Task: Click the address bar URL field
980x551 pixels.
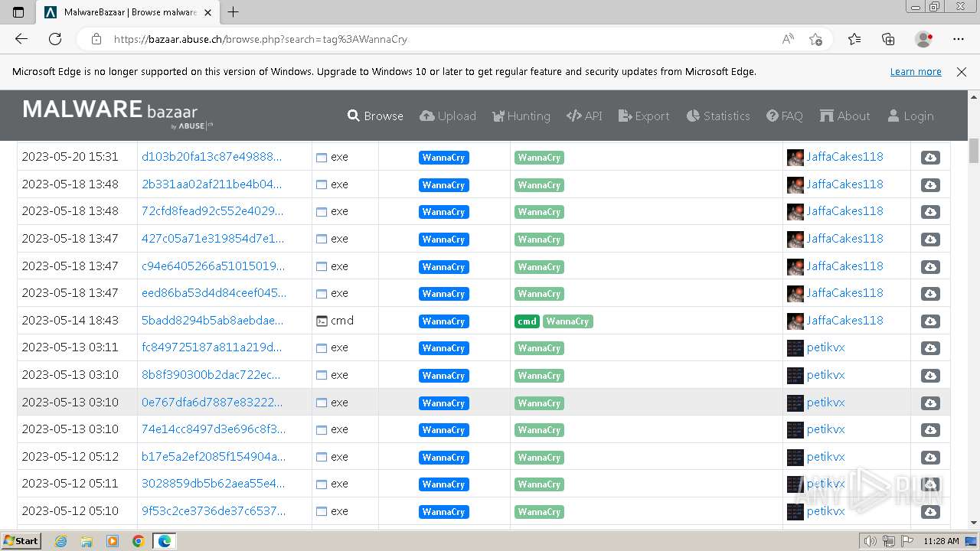Action: pos(444,39)
